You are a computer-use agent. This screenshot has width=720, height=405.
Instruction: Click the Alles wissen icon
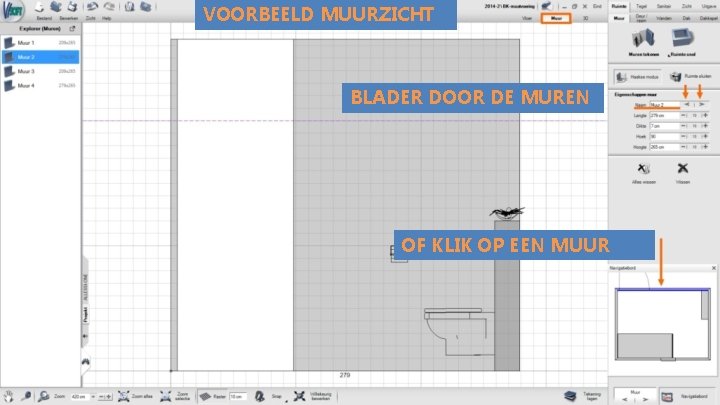tap(643, 169)
